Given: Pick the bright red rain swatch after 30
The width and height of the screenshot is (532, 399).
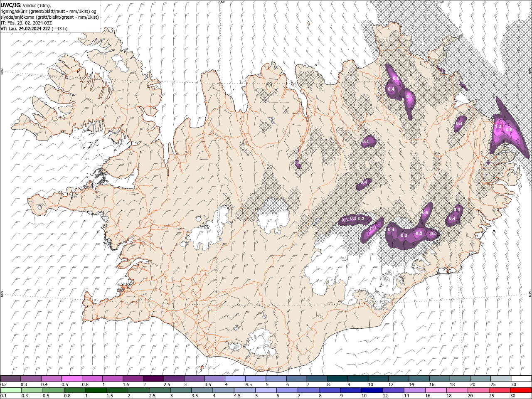Looking at the screenshot, I should (x=521, y=390).
